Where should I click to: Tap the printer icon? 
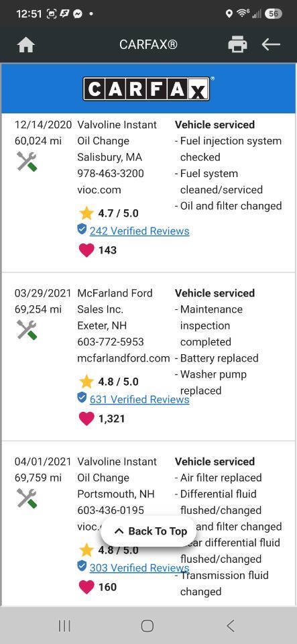coord(237,44)
